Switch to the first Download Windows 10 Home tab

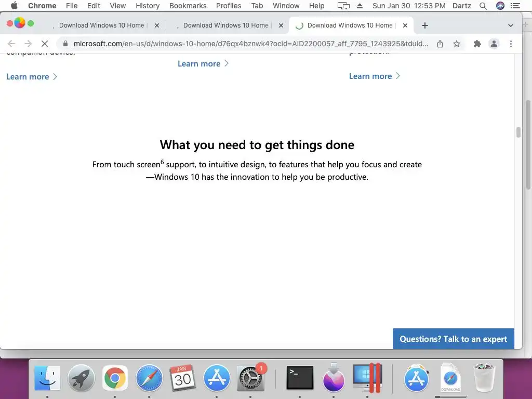[x=101, y=25]
